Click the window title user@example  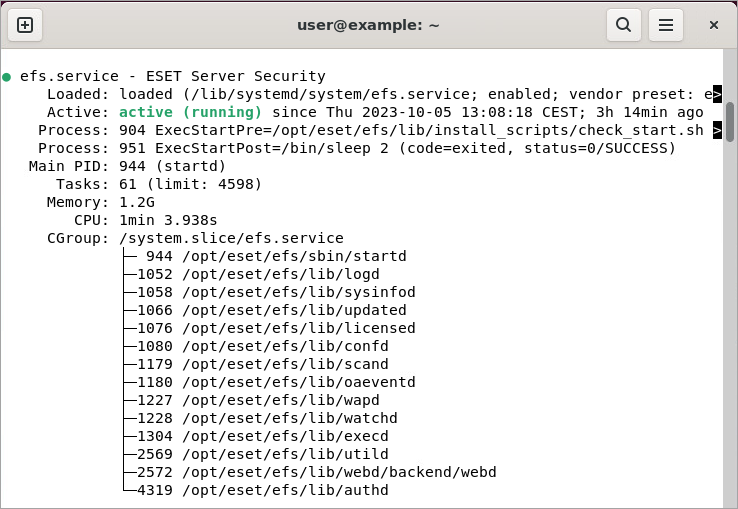(x=368, y=25)
